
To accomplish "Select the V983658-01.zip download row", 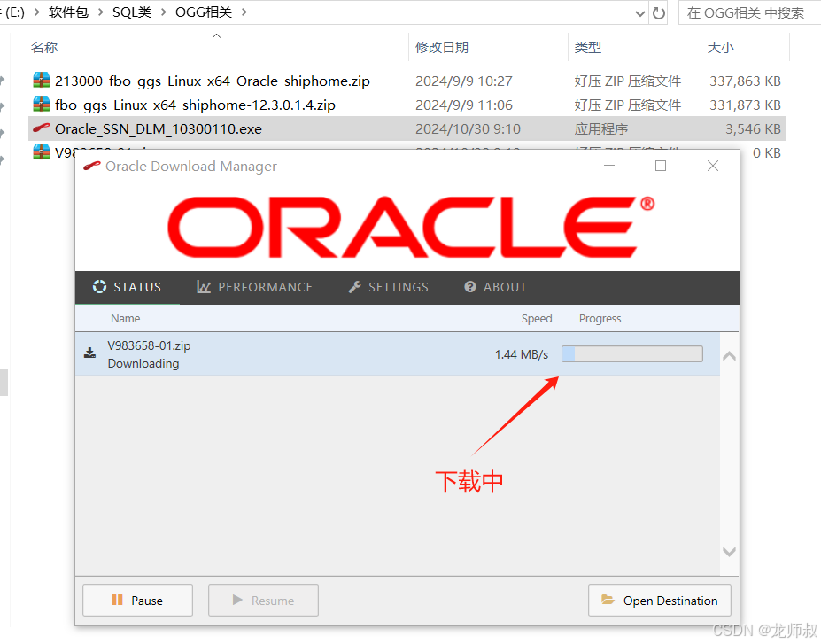I will click(x=398, y=354).
